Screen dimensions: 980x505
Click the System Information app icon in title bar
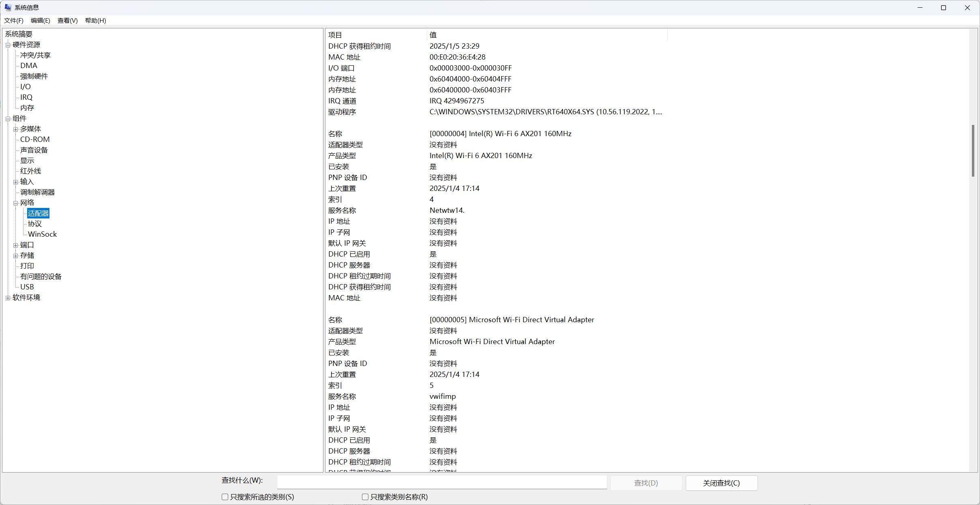click(x=8, y=7)
